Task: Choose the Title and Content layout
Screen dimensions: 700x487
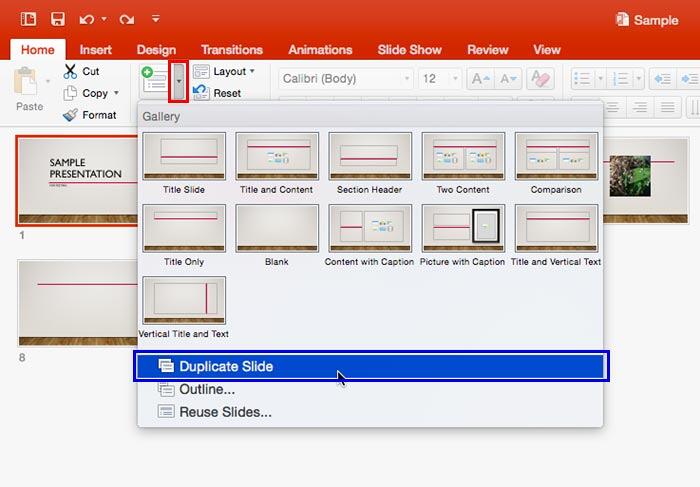Action: pos(277,163)
